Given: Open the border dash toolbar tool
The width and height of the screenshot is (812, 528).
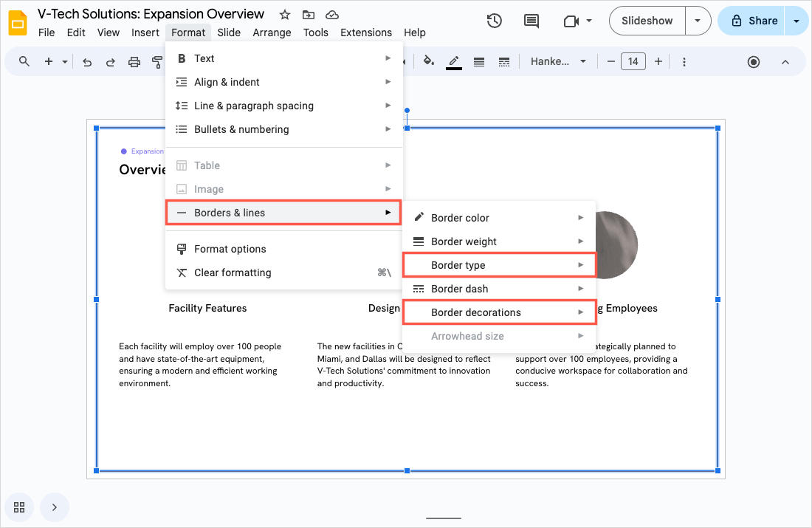Looking at the screenshot, I should click(504, 62).
